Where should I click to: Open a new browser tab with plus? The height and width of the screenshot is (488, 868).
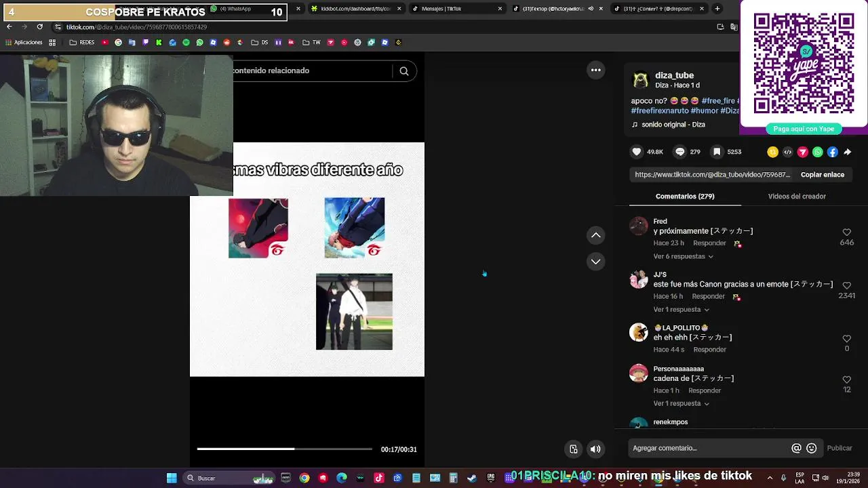click(x=717, y=9)
